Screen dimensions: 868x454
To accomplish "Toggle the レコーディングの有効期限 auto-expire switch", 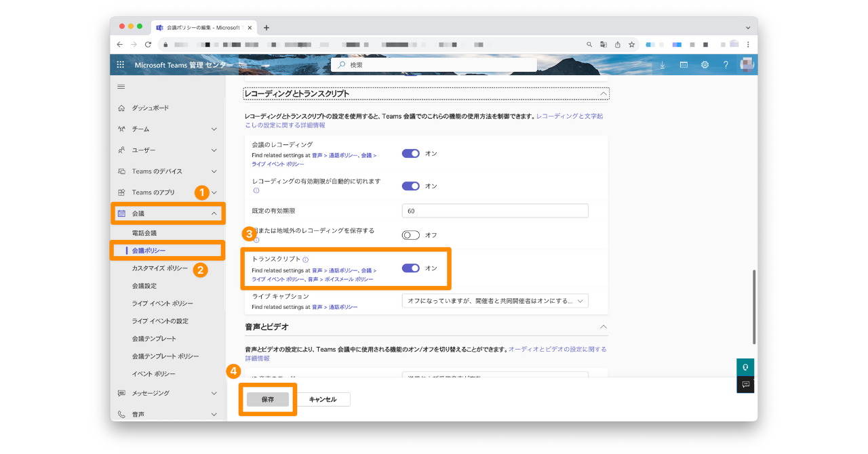I will click(411, 186).
